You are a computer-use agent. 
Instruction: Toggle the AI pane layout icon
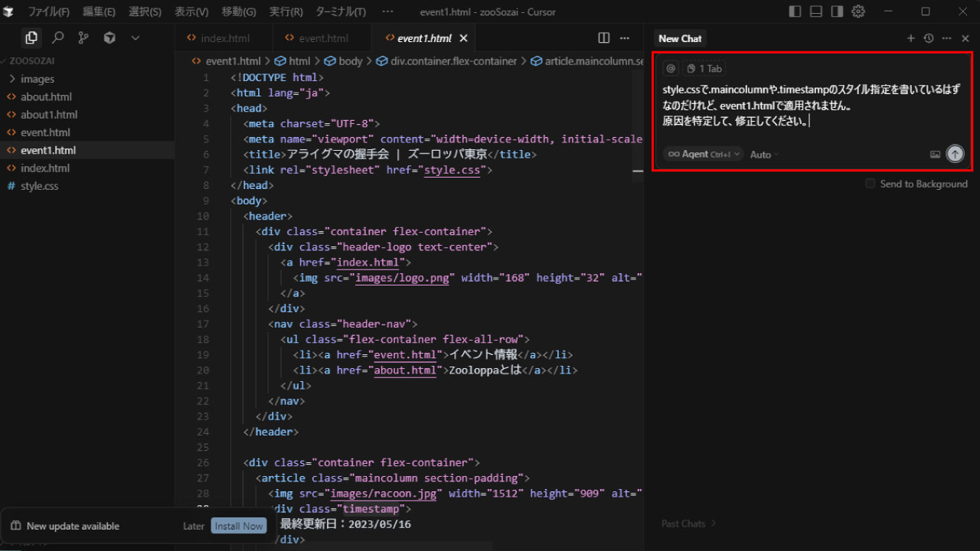pyautogui.click(x=838, y=11)
